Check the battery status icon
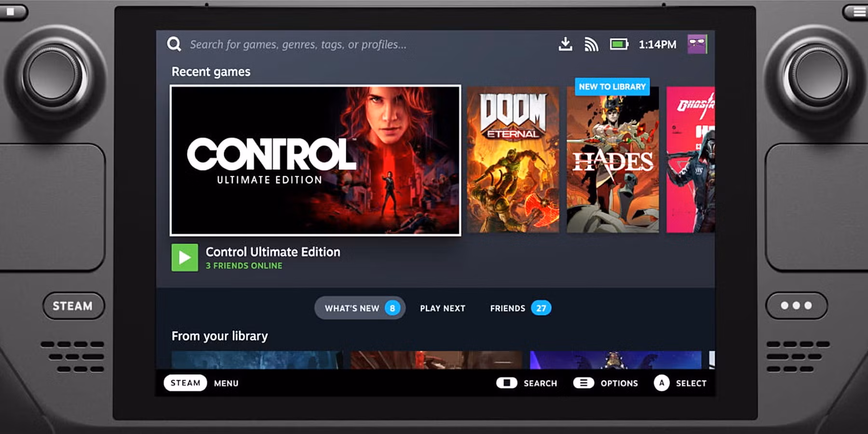The width and height of the screenshot is (868, 434). [x=619, y=44]
